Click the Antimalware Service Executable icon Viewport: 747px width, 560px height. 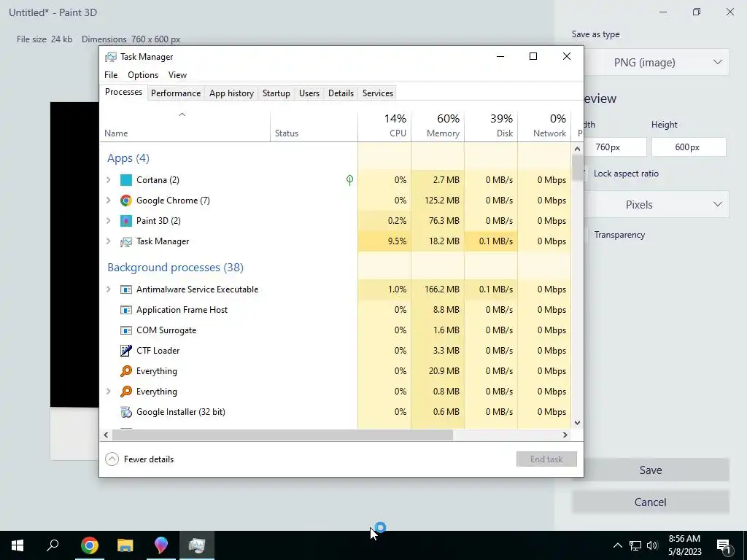tap(125, 289)
